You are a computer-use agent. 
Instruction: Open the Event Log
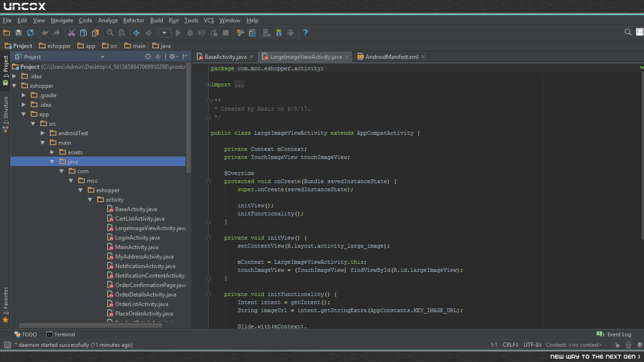[614, 334]
